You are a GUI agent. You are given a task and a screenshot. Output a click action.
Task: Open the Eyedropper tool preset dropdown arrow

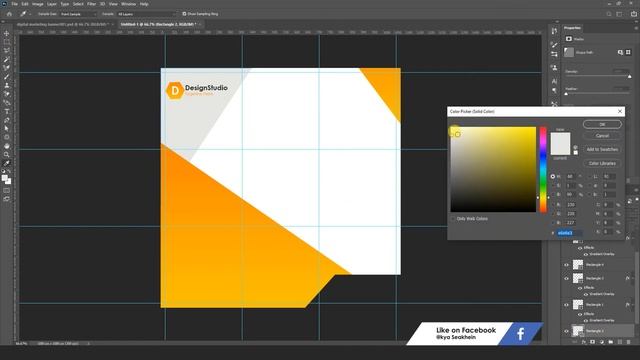tap(30, 14)
